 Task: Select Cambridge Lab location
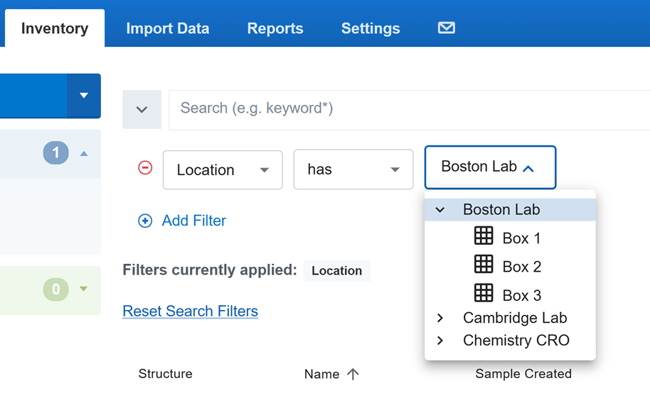[x=515, y=318]
